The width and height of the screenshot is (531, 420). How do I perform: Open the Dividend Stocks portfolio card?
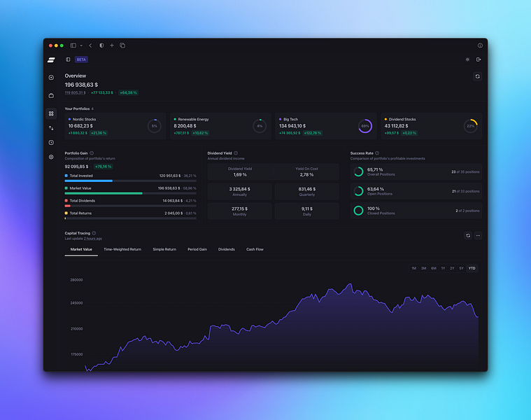point(431,126)
